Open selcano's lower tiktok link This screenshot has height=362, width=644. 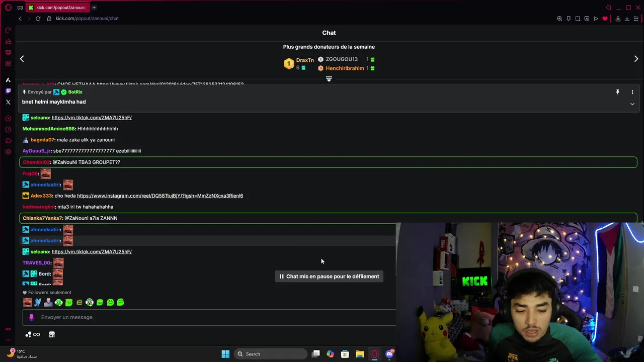tap(92, 251)
